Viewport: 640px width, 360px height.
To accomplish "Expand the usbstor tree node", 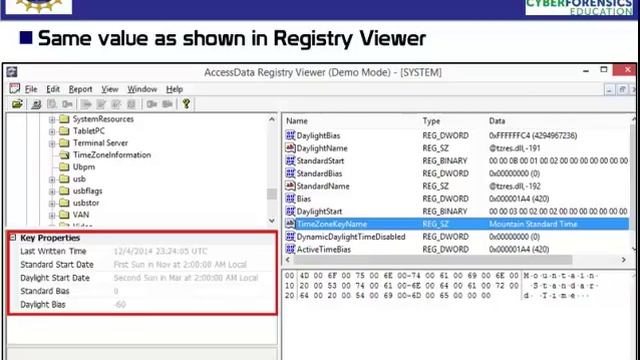I will (52, 203).
